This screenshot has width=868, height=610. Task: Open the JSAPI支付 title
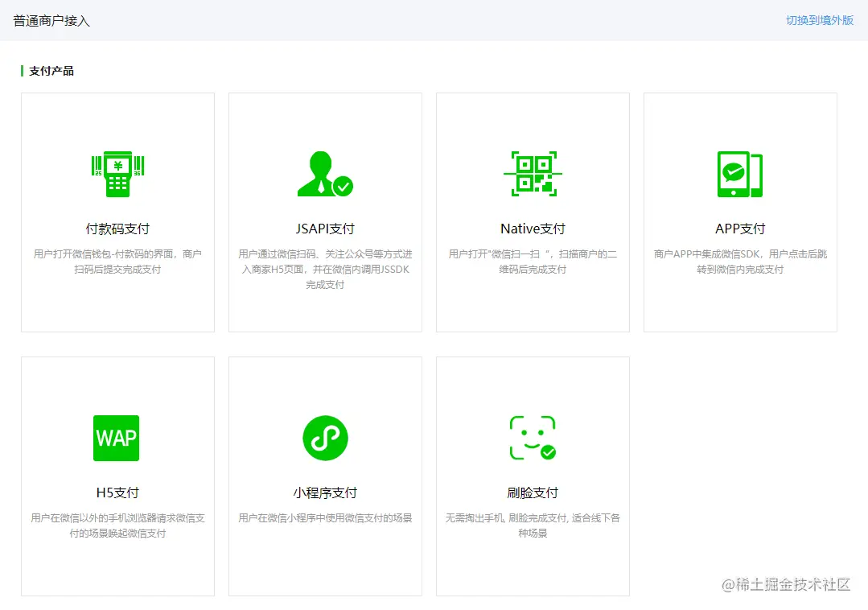(325, 229)
